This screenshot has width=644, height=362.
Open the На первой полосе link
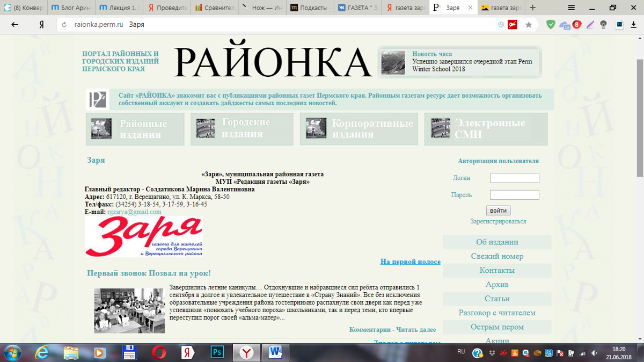click(x=411, y=262)
